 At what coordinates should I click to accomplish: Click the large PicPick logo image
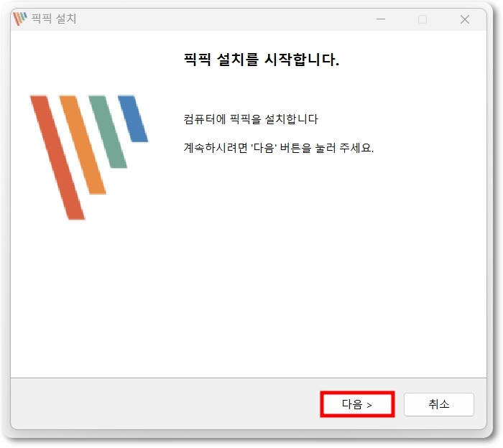coord(89,157)
